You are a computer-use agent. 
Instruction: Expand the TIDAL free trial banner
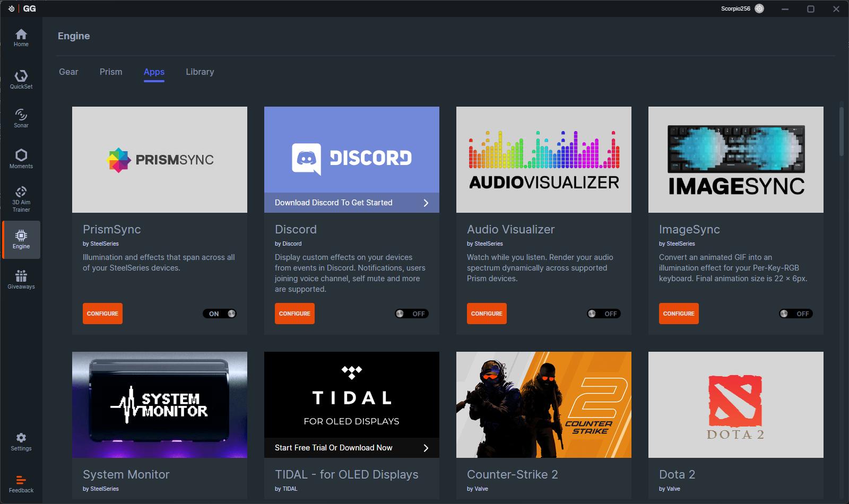(351, 448)
